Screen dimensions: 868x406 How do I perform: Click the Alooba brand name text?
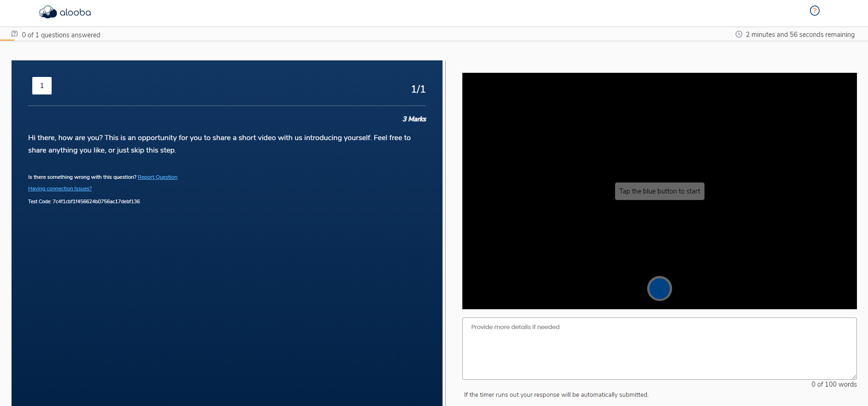tap(76, 12)
